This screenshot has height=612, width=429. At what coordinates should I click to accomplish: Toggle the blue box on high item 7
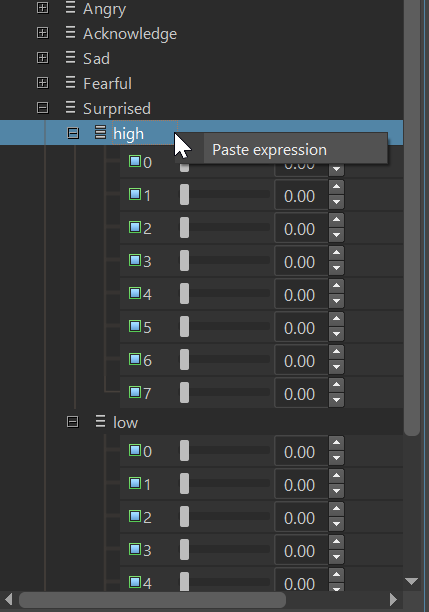(135, 392)
